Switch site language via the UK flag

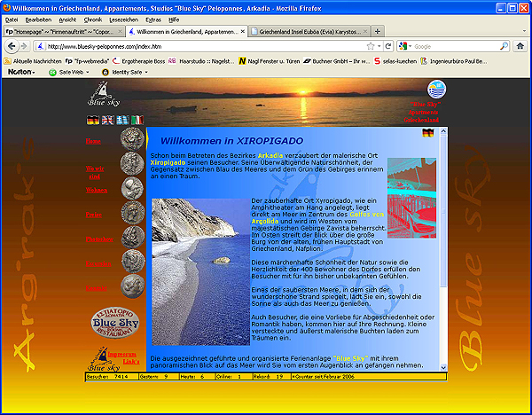point(107,120)
